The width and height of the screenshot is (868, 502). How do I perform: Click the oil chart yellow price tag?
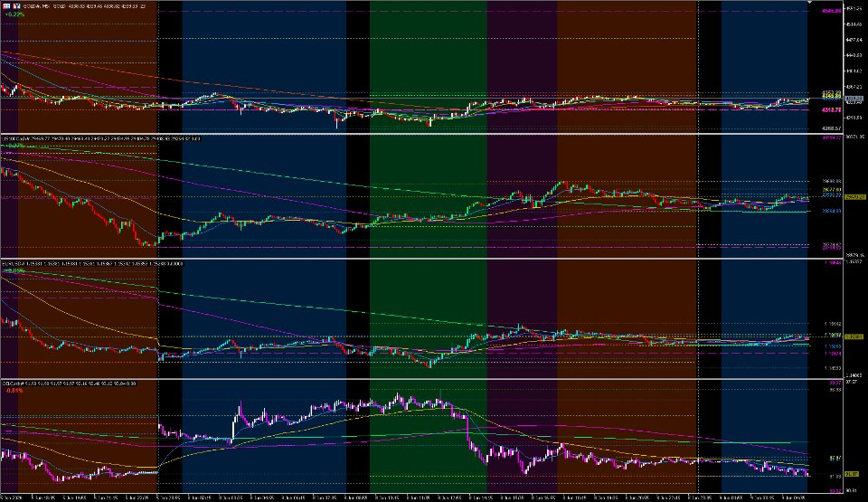click(852, 474)
